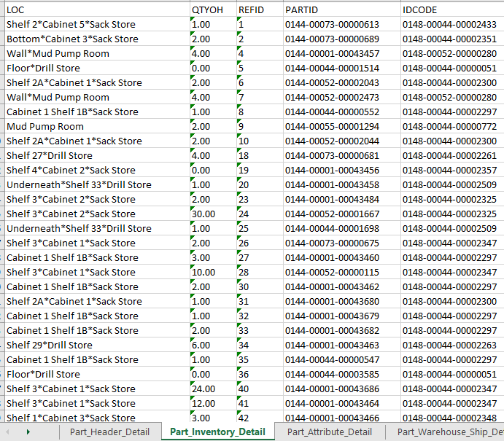Select 'Mud Pump Room' cell in REFID 9 row
Screen dimensions: 504x441
tap(97, 126)
